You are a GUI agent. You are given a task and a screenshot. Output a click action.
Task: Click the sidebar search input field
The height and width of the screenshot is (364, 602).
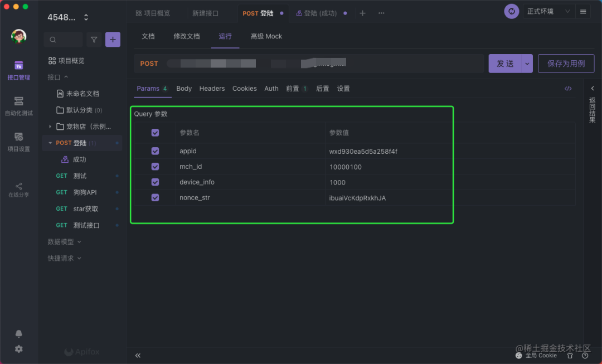64,40
